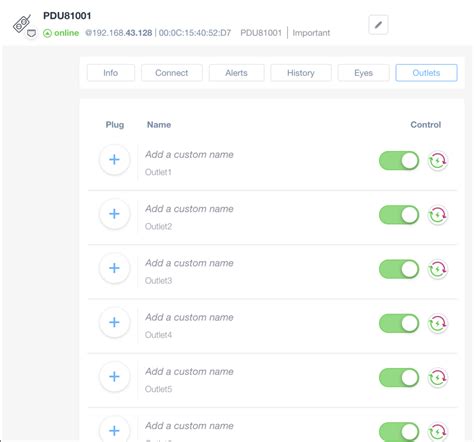Image resolution: width=474 pixels, height=442 pixels.
Task: Click the plus plug icon for Outlet5
Action: [114, 377]
